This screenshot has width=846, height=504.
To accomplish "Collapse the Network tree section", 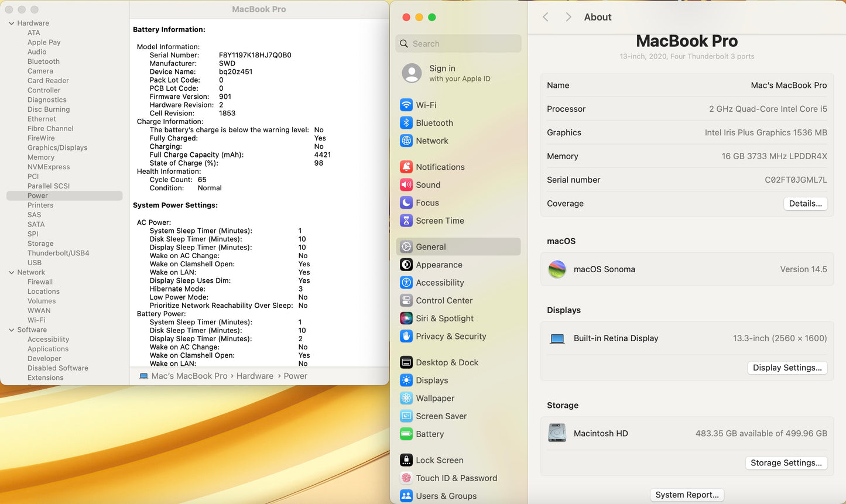I will pos(12,272).
